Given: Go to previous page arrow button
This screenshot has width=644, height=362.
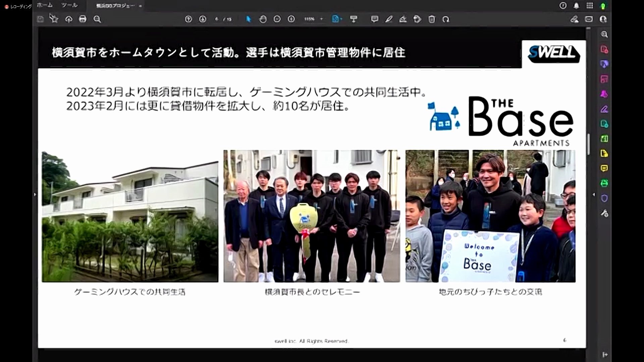Looking at the screenshot, I should pyautogui.click(x=189, y=19).
